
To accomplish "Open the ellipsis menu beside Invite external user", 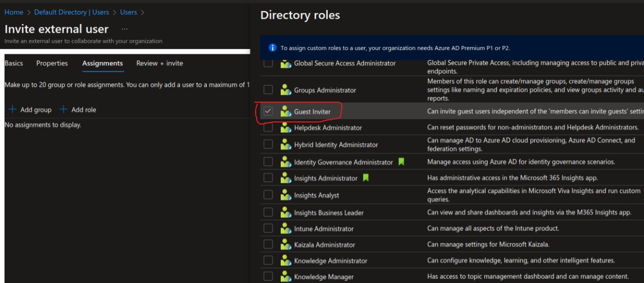I will [x=124, y=29].
